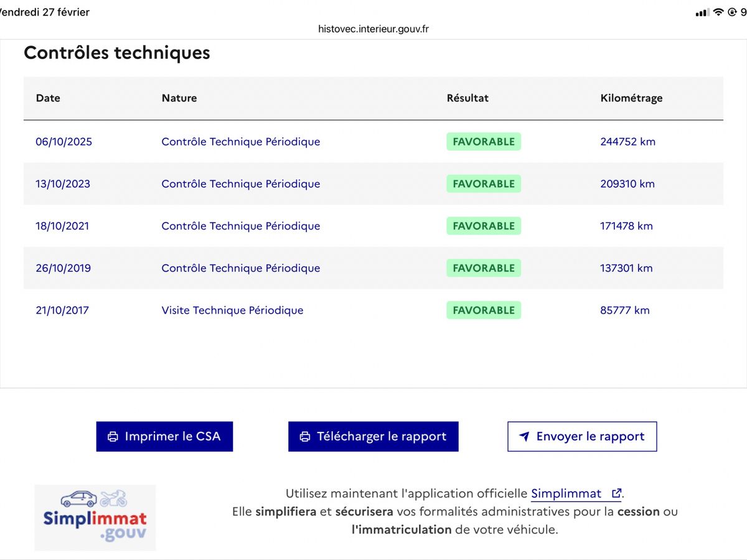The image size is (747, 560).
Task: Click the Télécharger le rapport button
Action: (x=374, y=437)
